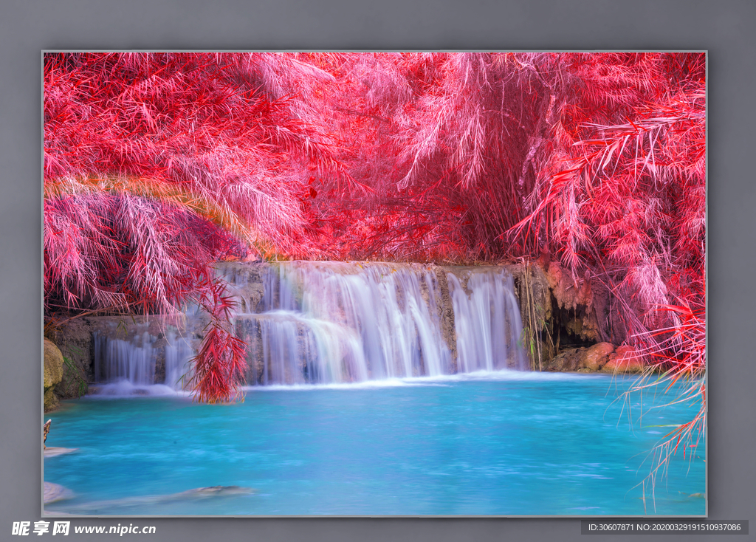This screenshot has height=542, width=756.
Task: Click the ID:30607871 NO:20200329191510937086 label
Action: tap(664, 527)
